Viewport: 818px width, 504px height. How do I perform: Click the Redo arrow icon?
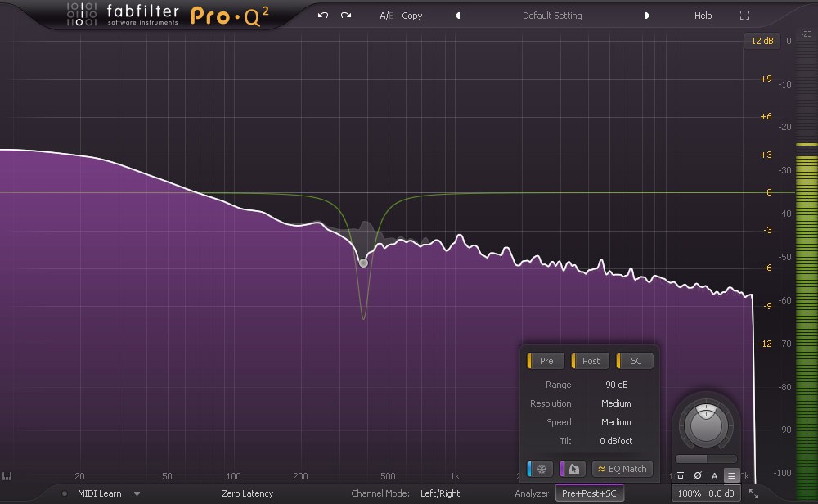(346, 15)
